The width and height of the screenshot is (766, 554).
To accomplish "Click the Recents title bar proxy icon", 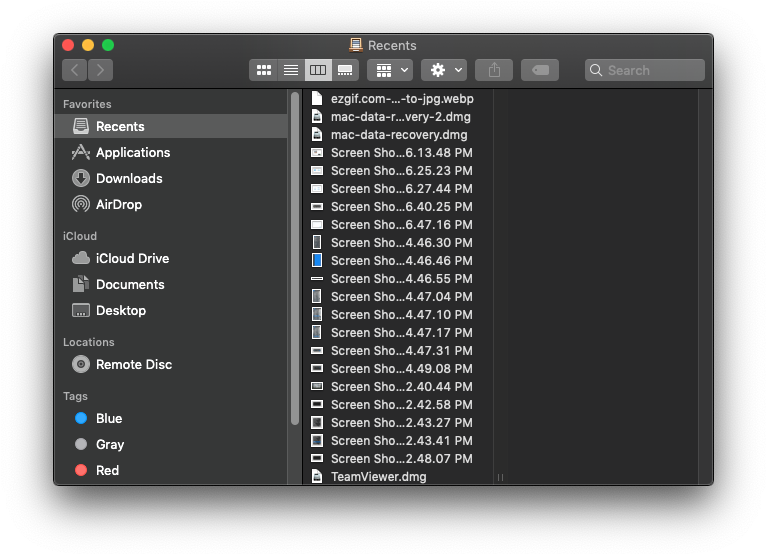I will click(x=356, y=45).
